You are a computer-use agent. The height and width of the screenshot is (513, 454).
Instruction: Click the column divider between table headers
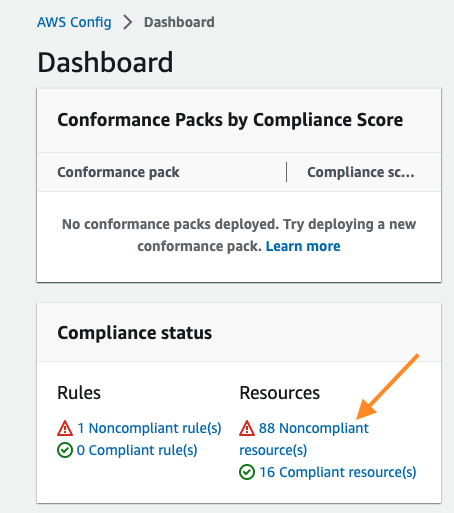coord(286,172)
